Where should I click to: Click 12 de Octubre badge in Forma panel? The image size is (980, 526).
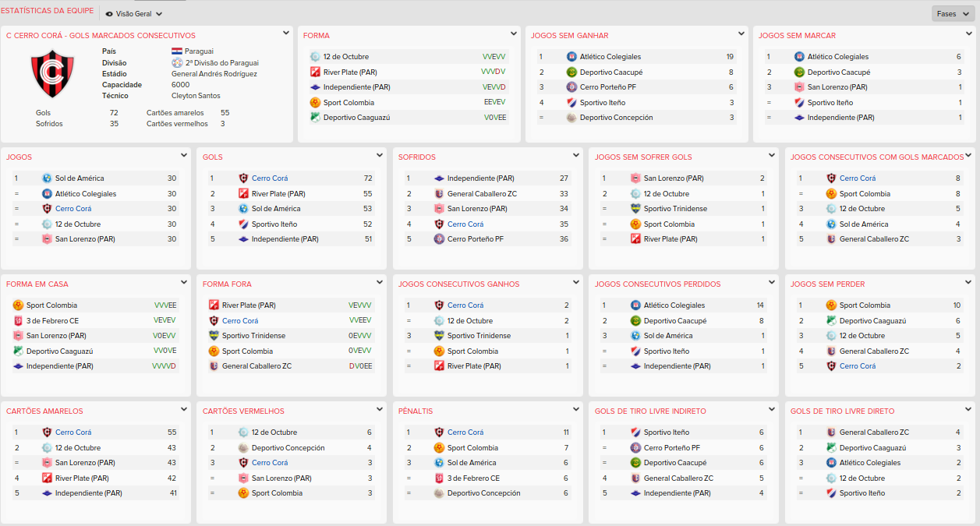(315, 57)
